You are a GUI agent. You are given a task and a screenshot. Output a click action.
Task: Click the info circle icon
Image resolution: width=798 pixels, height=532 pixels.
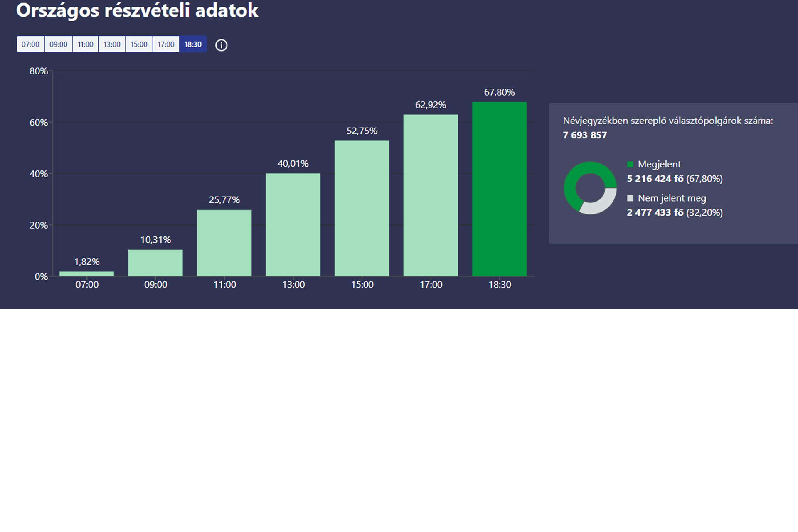pyautogui.click(x=221, y=45)
